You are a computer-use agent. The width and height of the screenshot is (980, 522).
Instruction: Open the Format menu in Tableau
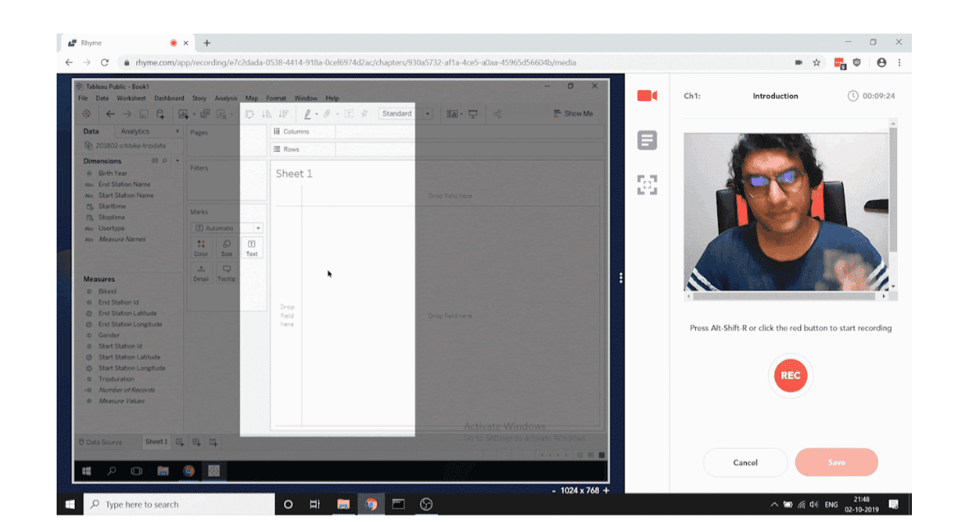276,98
